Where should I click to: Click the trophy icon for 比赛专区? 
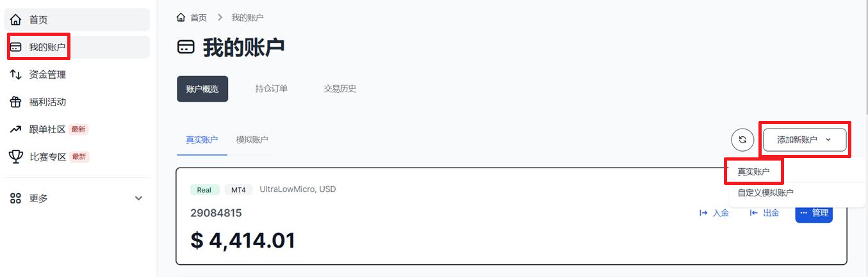(16, 157)
